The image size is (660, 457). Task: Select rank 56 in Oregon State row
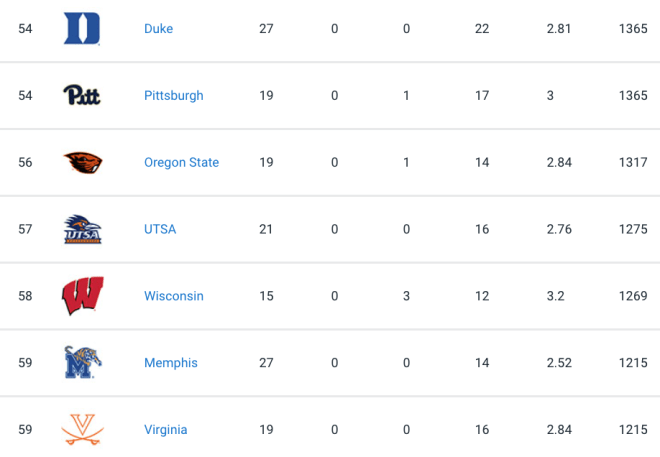[x=25, y=162]
